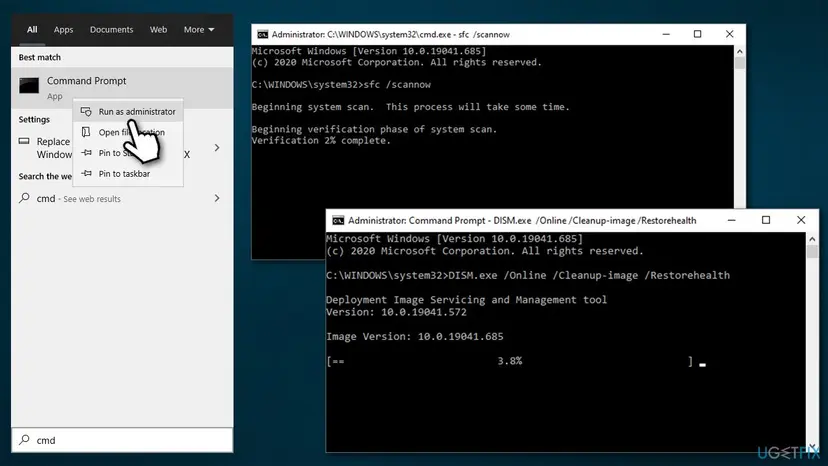Click the sfc /scannow window cmd icon

(x=262, y=34)
